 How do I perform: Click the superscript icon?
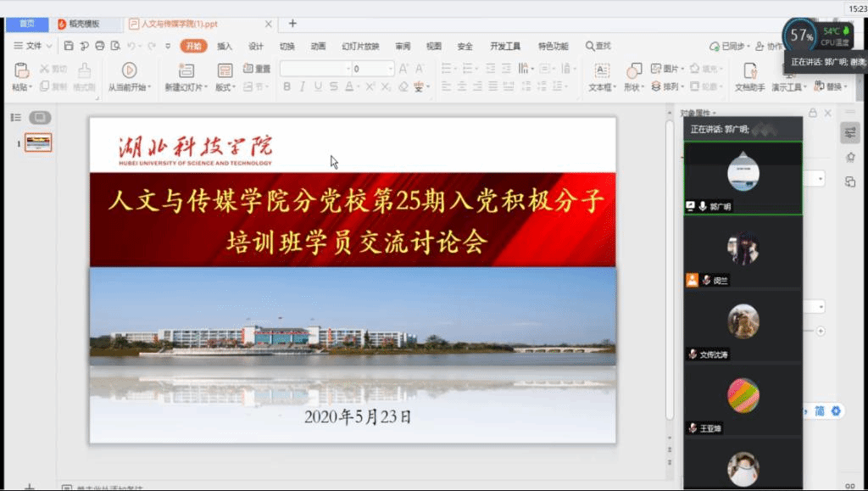[x=370, y=86]
